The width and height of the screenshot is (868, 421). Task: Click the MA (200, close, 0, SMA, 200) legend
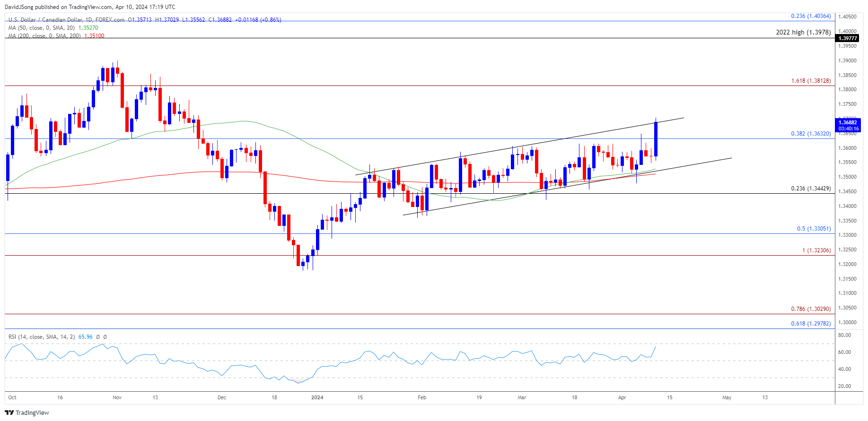tap(44, 36)
